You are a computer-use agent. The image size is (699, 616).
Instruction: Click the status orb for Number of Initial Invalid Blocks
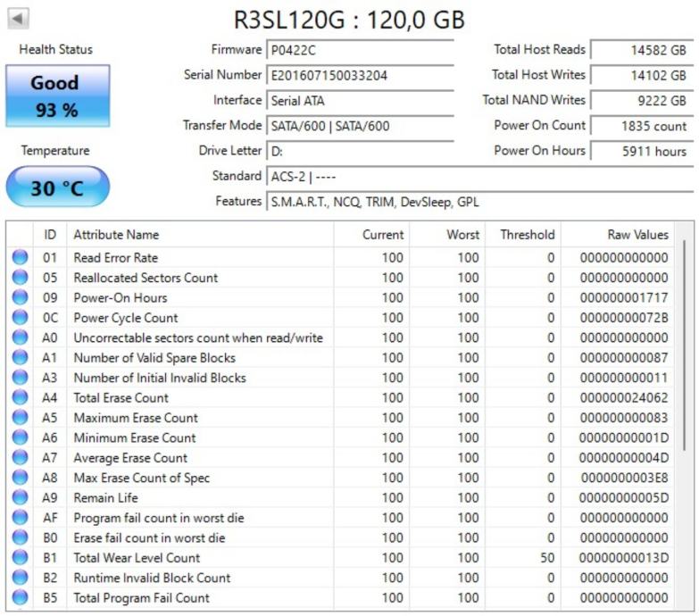[20, 378]
